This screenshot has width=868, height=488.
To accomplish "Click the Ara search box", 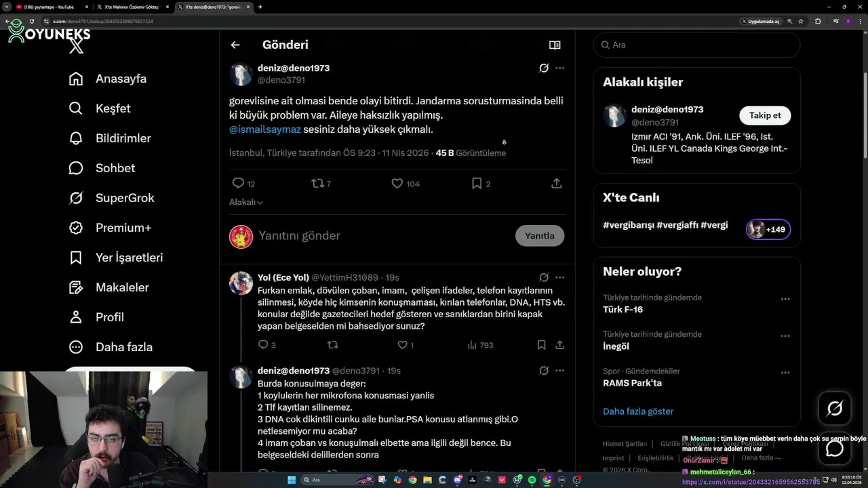I will point(696,45).
